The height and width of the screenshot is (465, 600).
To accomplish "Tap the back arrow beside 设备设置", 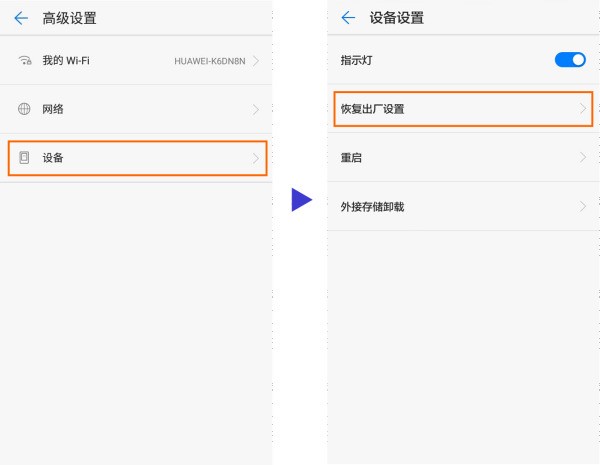I will pyautogui.click(x=348, y=18).
